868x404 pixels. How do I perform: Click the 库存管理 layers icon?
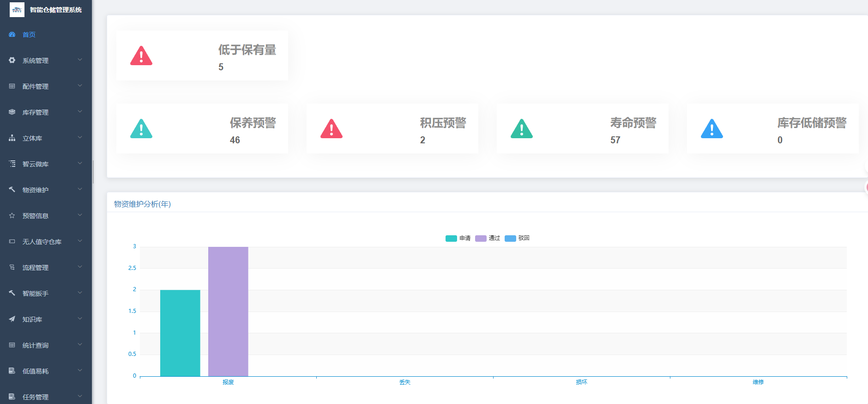pos(12,112)
